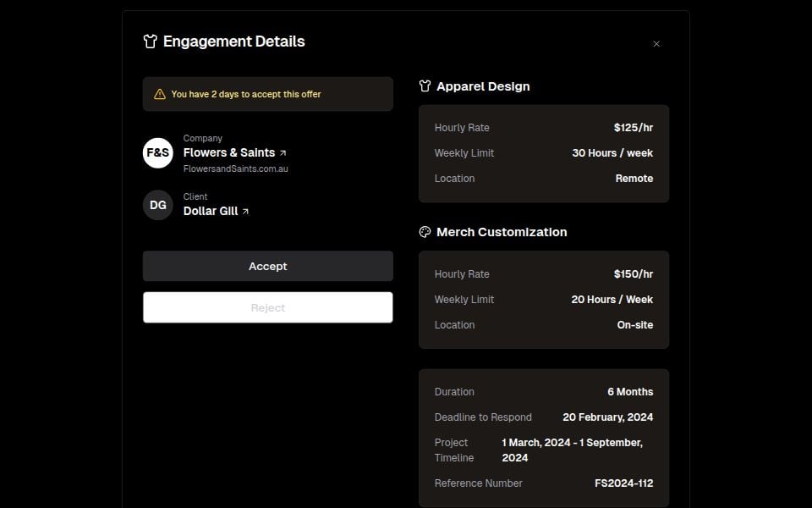Click the F&S company avatar
The image size is (812, 508).
tap(158, 153)
